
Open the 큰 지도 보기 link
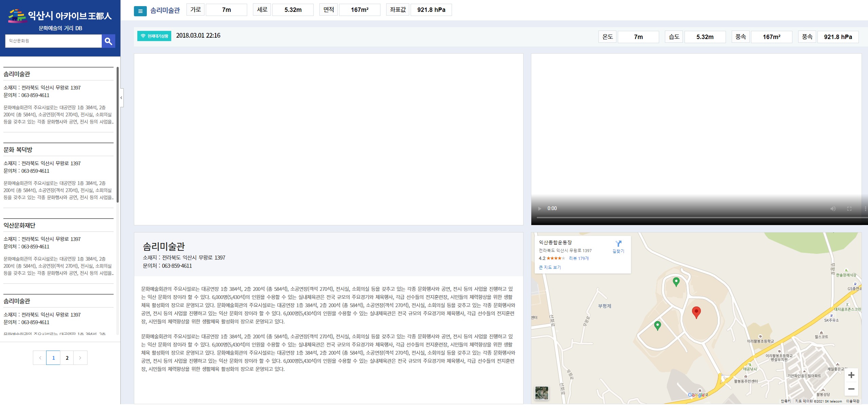(x=550, y=267)
